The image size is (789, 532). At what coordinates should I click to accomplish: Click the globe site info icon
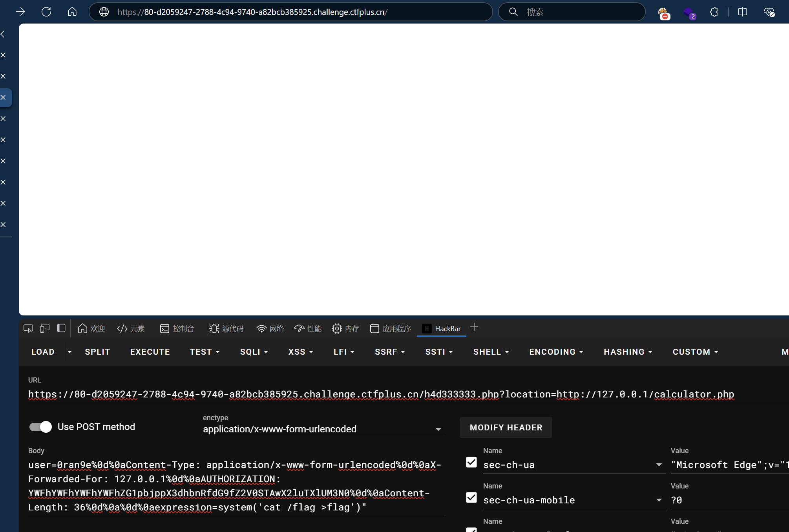click(104, 12)
